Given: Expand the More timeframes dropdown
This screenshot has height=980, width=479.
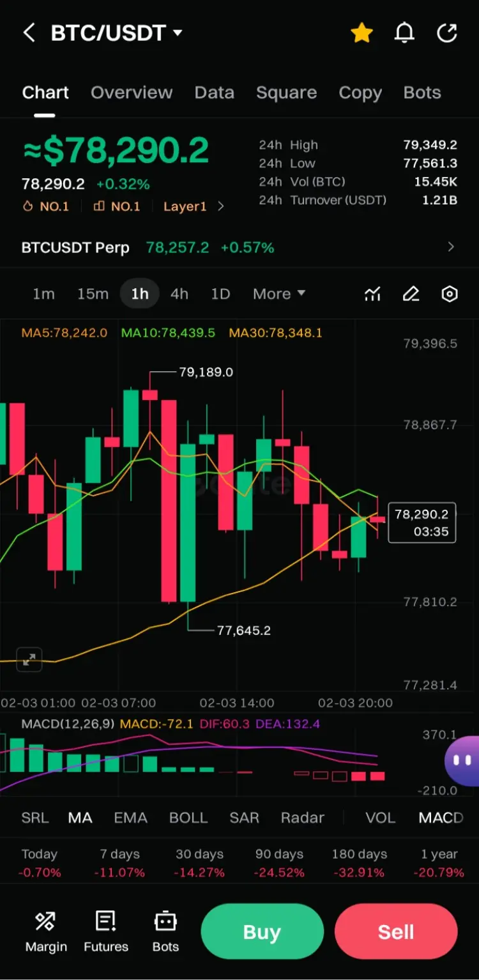Looking at the screenshot, I should click(279, 294).
